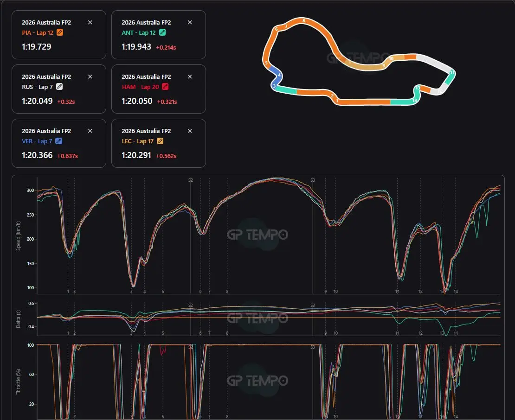Click the 1:19.729 lap time
This screenshot has height=420, width=515.
(36, 47)
